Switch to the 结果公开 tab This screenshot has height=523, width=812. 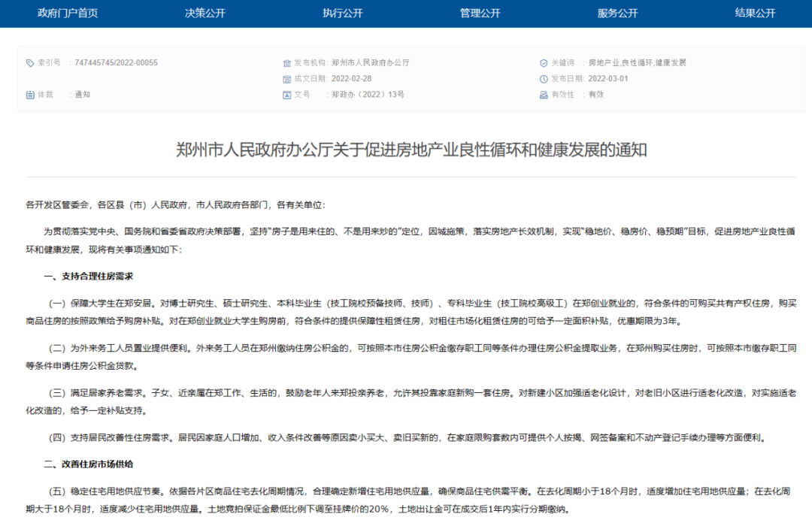(x=754, y=14)
